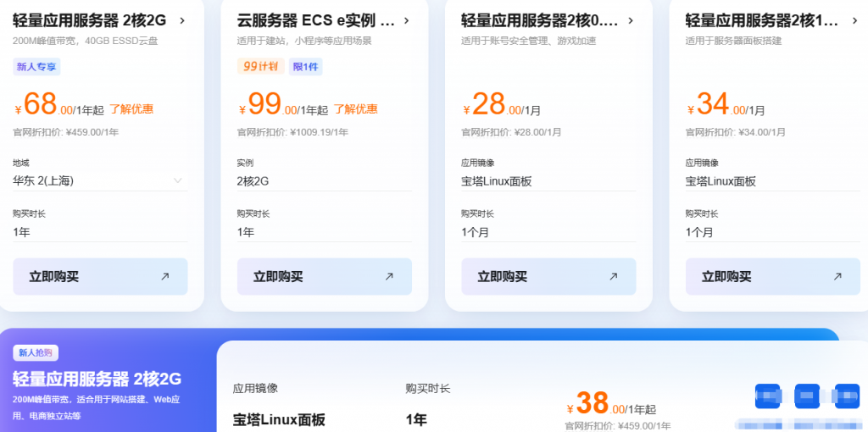This screenshot has height=432, width=868.
Task: Select the 99计划 tag badge
Action: 261,67
